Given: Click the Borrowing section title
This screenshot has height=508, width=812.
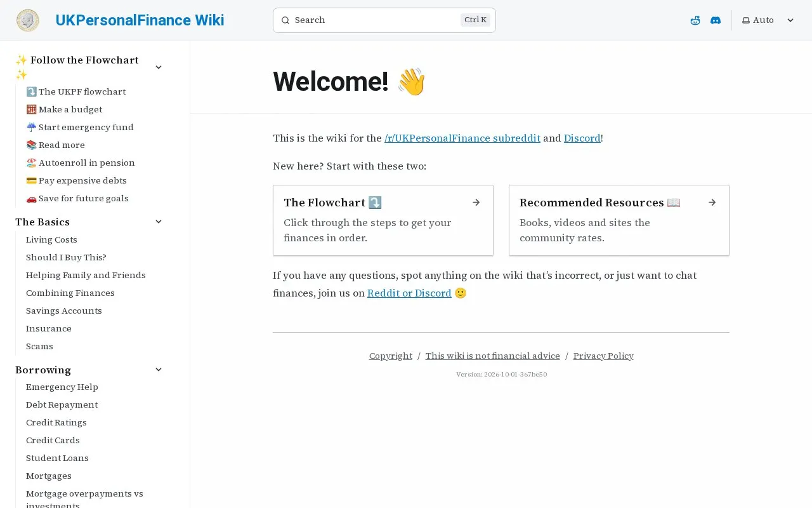Looking at the screenshot, I should click(x=43, y=370).
